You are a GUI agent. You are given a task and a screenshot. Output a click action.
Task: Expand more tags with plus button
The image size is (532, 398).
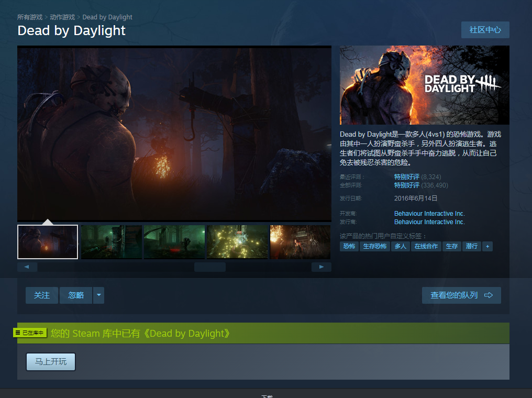487,246
